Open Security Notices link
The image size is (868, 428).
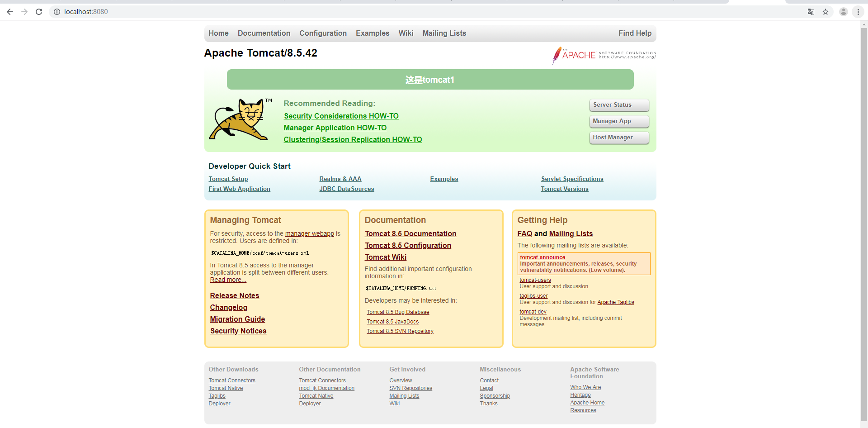point(238,331)
